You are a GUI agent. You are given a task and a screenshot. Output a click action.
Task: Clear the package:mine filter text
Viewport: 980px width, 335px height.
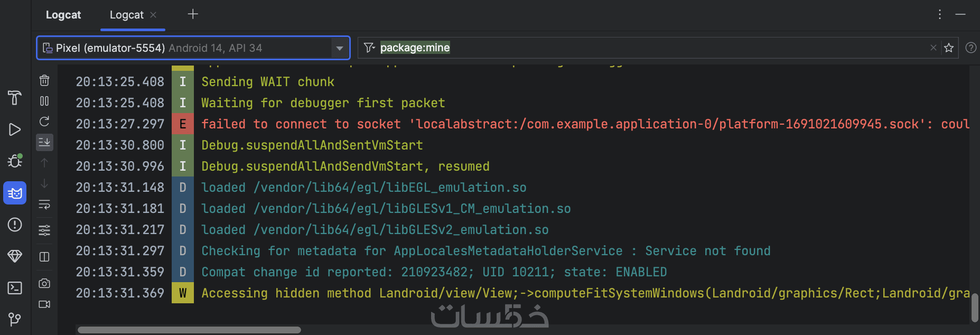pos(934,48)
